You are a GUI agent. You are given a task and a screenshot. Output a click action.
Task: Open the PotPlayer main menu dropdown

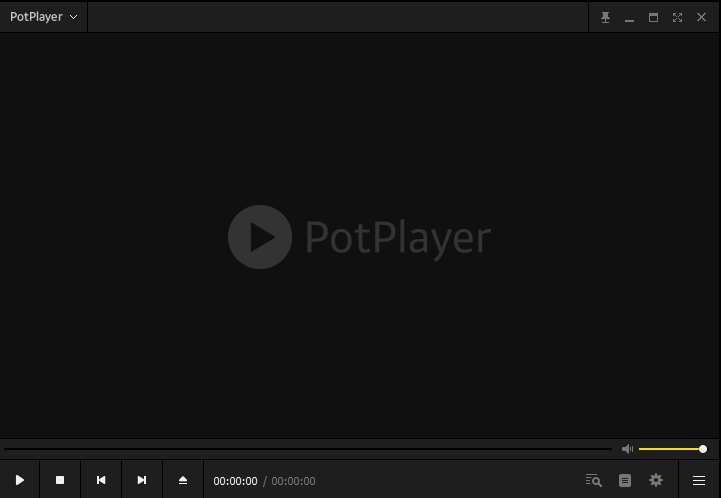[44, 17]
